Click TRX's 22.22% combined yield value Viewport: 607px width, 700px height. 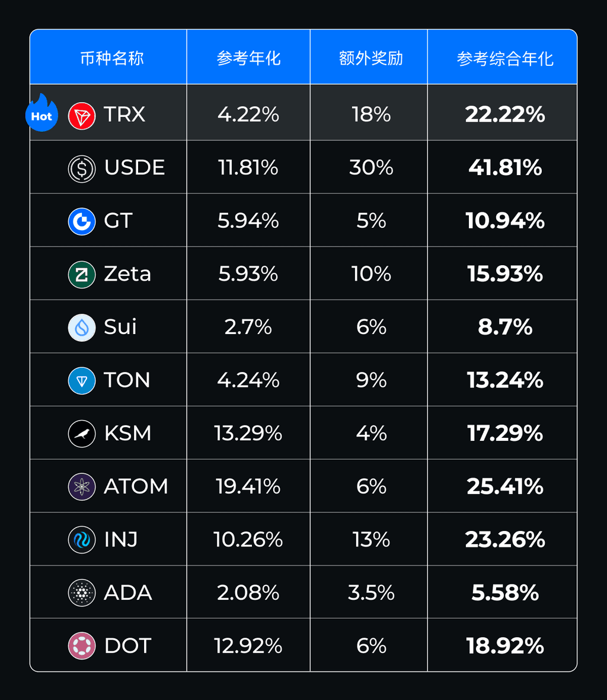505,114
